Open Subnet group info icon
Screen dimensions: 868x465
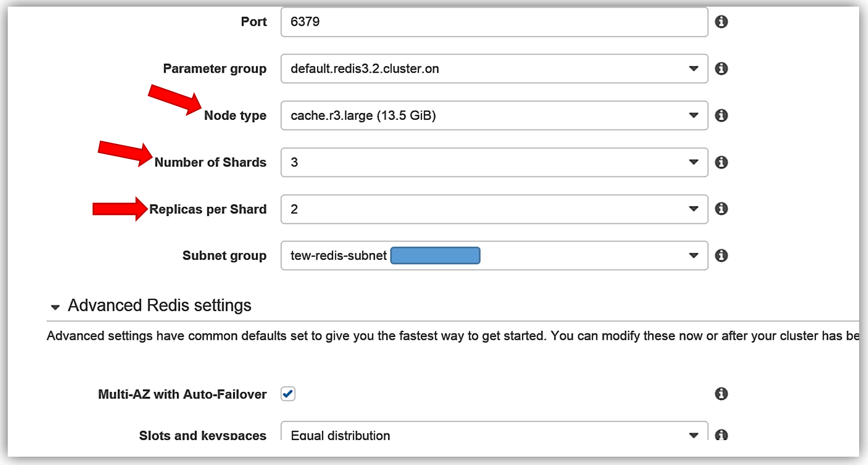(721, 256)
